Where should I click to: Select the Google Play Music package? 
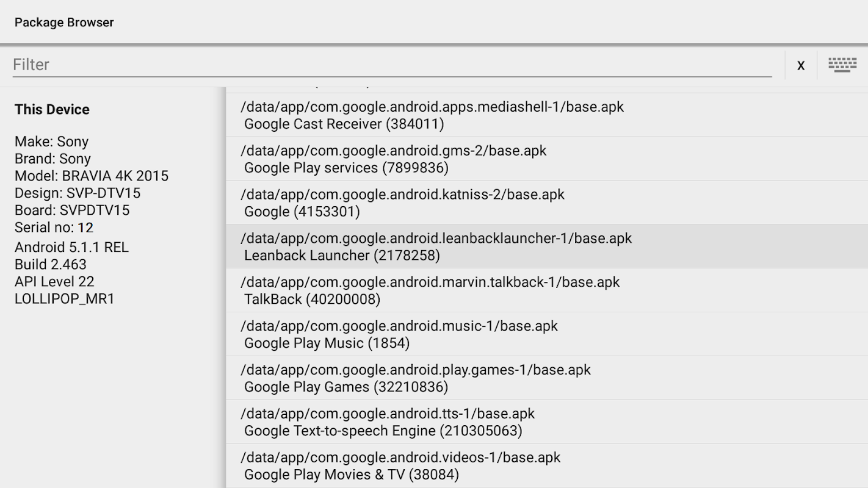coord(547,335)
